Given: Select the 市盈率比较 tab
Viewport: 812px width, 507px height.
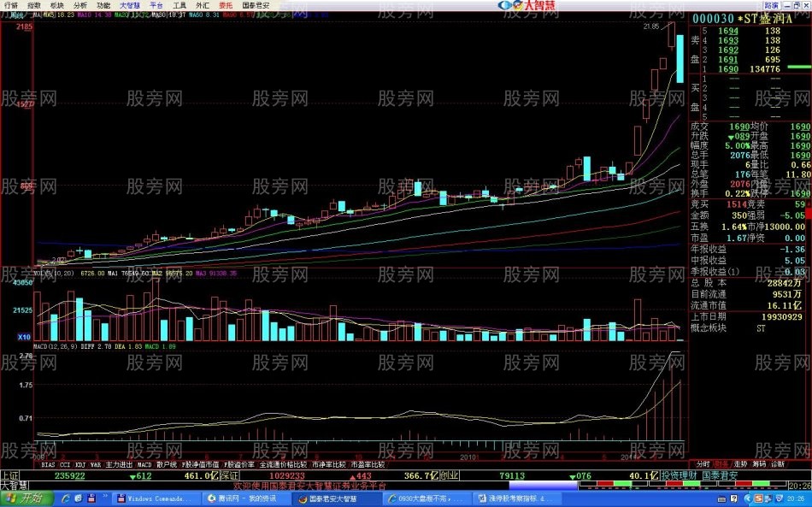Looking at the screenshot, I should pyautogui.click(x=368, y=465).
